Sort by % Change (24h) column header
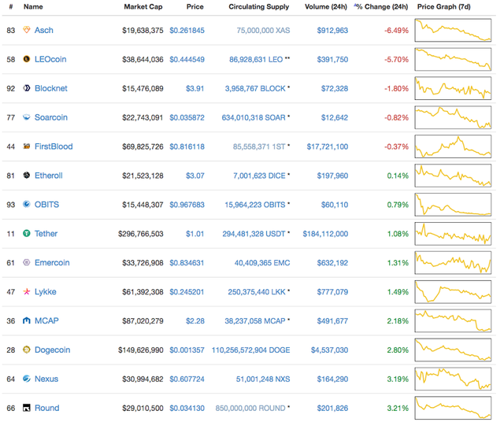This screenshot has height=422, width=504. 381,7
